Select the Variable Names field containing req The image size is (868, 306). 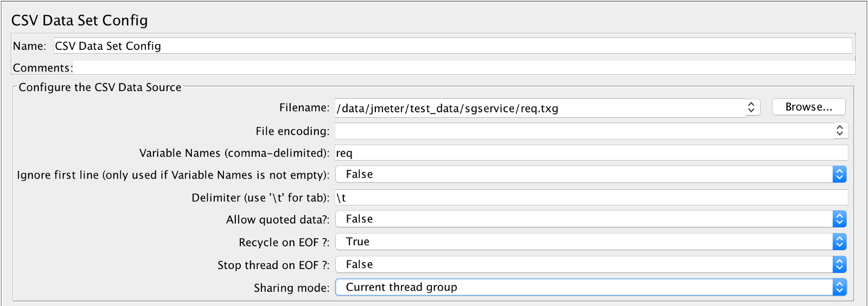[x=591, y=153]
